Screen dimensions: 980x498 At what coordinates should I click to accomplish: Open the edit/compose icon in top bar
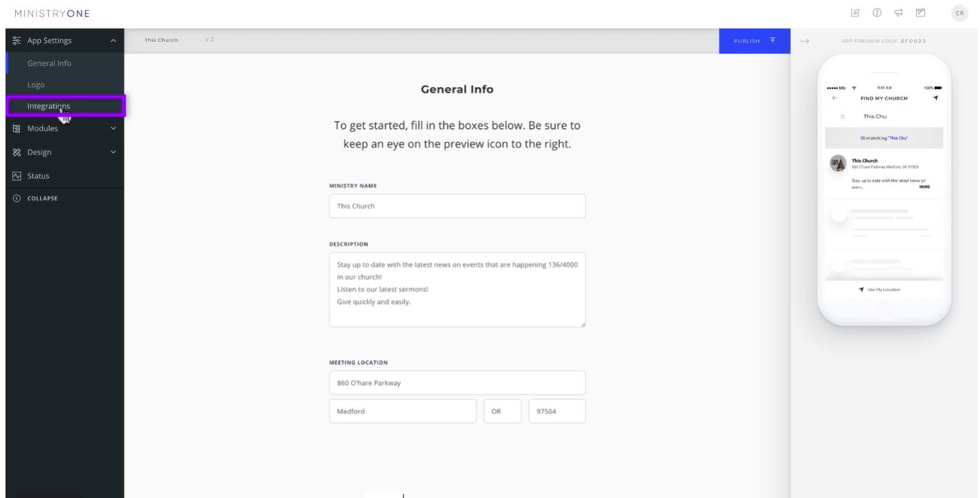(x=855, y=13)
